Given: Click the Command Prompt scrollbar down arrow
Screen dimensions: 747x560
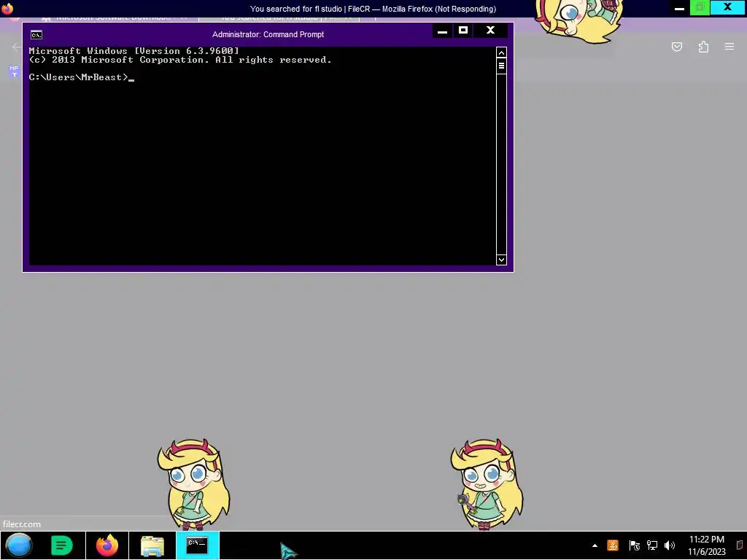Looking at the screenshot, I should [501, 260].
